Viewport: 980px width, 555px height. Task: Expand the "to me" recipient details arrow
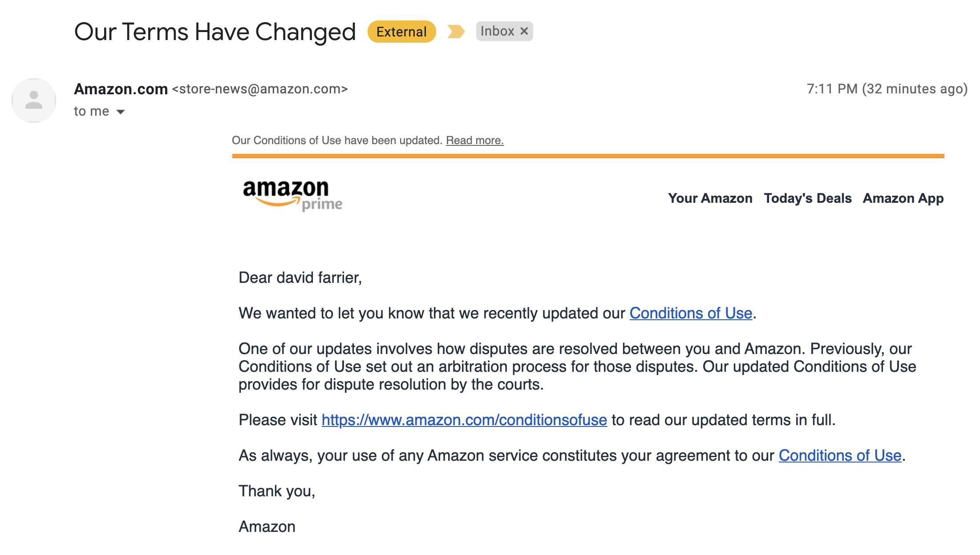(x=121, y=112)
